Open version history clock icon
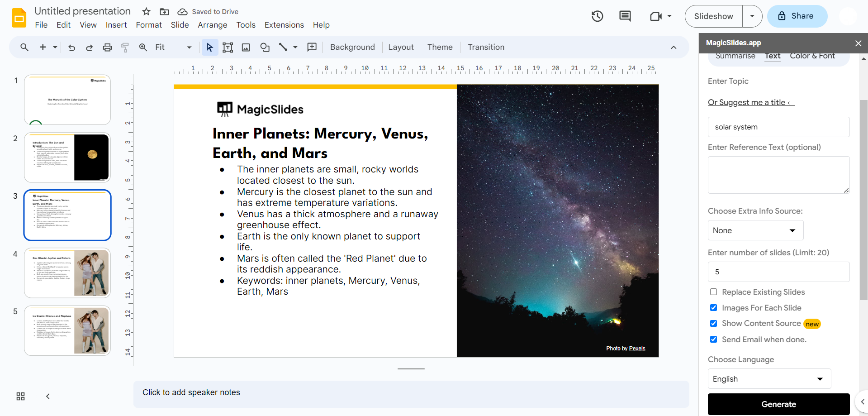 click(x=597, y=16)
